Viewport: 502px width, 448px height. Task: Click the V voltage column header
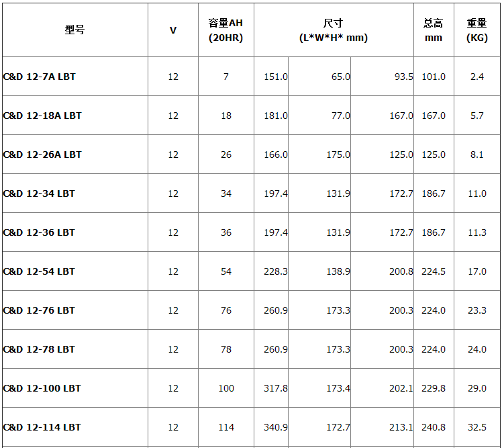[173, 30]
